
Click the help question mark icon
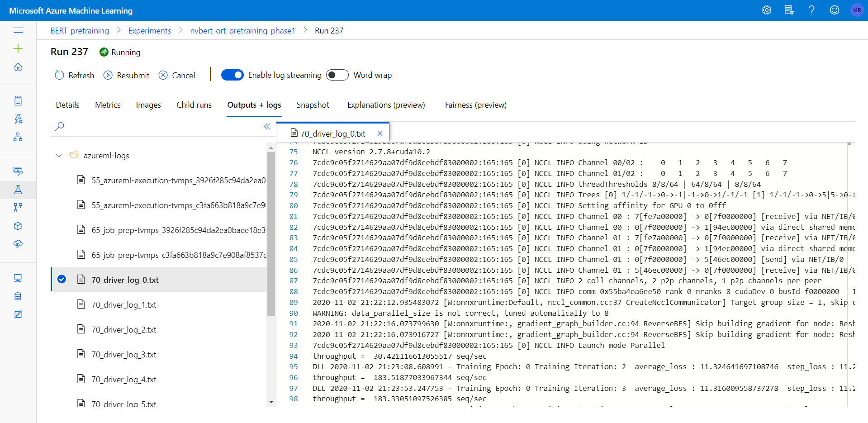click(811, 10)
